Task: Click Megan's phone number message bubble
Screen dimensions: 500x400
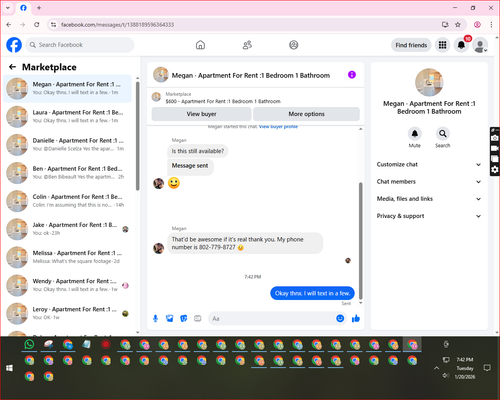Action: [x=245, y=243]
